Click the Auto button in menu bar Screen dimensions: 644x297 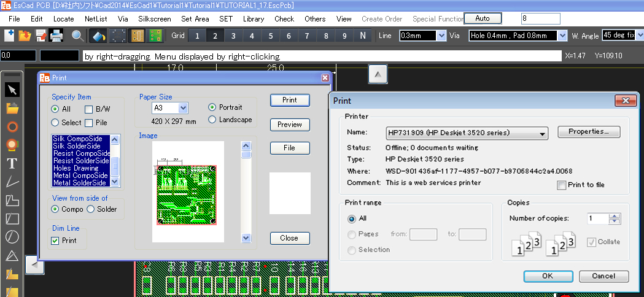pos(483,18)
